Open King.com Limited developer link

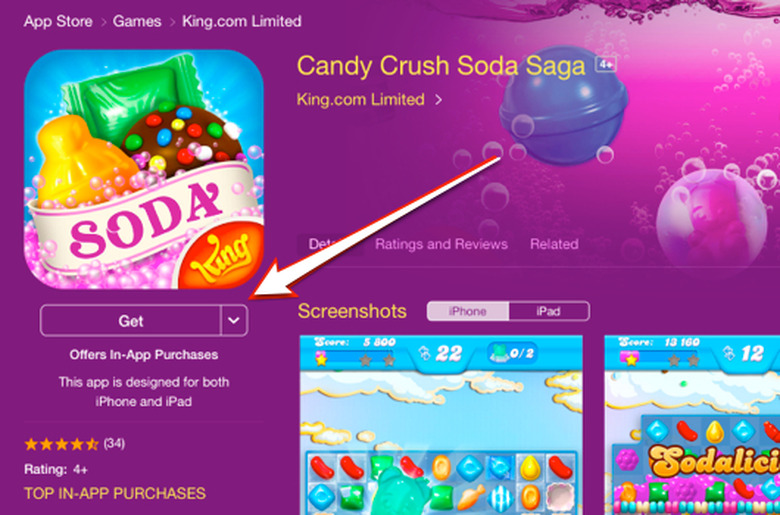click(x=361, y=100)
